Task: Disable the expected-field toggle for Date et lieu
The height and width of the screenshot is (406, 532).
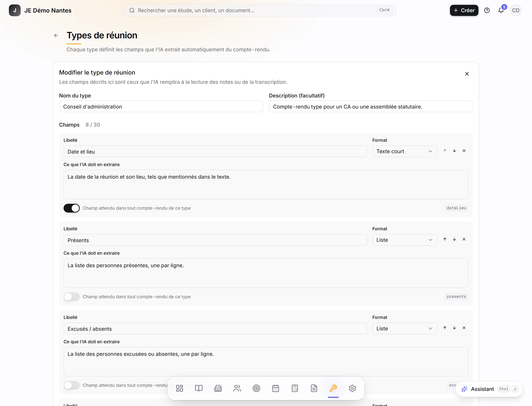Action: pyautogui.click(x=72, y=208)
